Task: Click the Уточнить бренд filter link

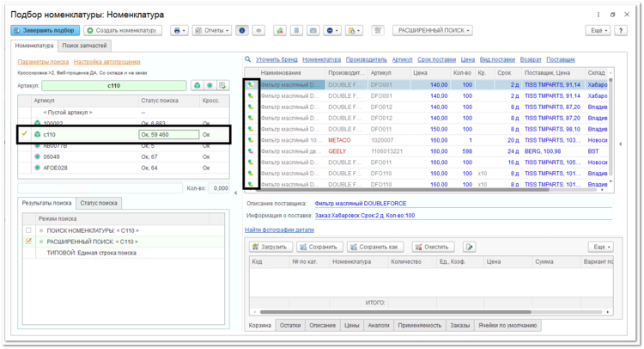Action: [276, 59]
